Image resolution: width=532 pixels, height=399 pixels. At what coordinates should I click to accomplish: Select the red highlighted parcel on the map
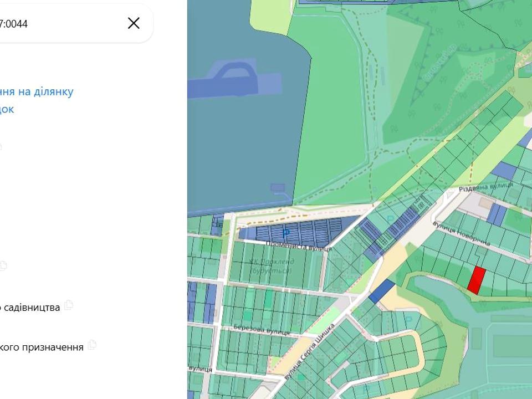476,280
